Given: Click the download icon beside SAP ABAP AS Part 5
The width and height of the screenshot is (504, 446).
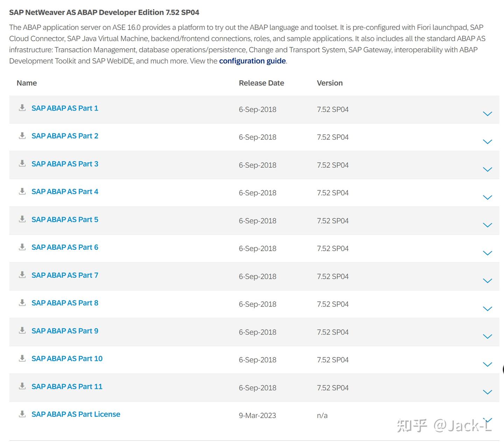Looking at the screenshot, I should coord(22,219).
